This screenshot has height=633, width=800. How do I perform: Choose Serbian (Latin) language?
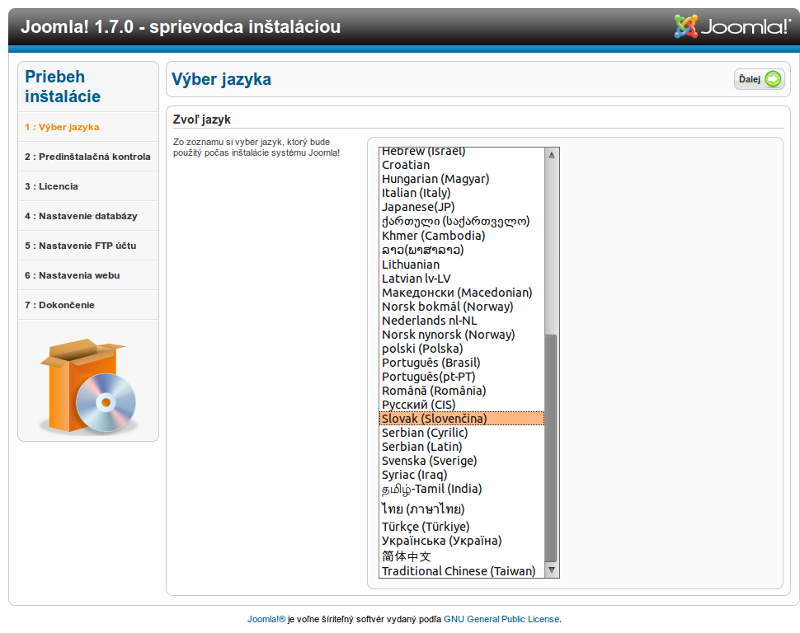[x=462, y=447]
